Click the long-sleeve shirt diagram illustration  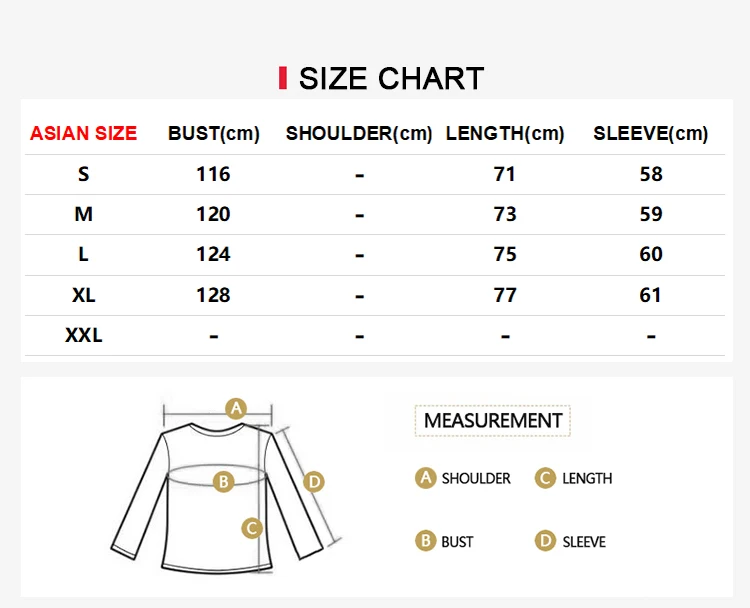point(225,488)
